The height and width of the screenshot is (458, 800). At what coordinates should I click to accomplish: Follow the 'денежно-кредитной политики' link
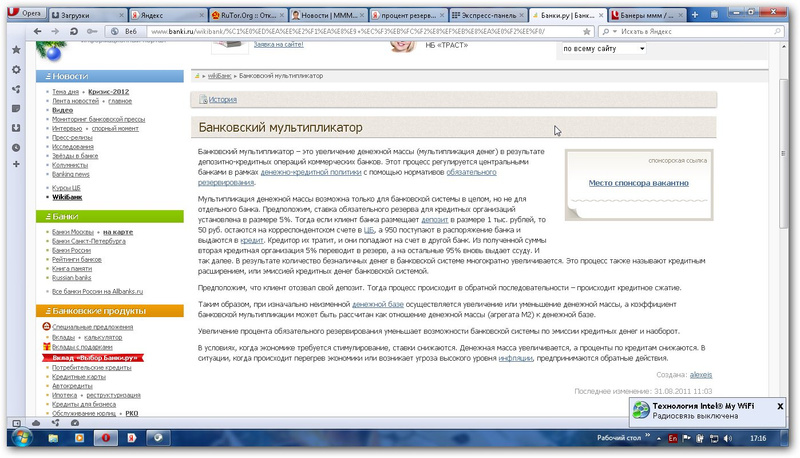311,172
